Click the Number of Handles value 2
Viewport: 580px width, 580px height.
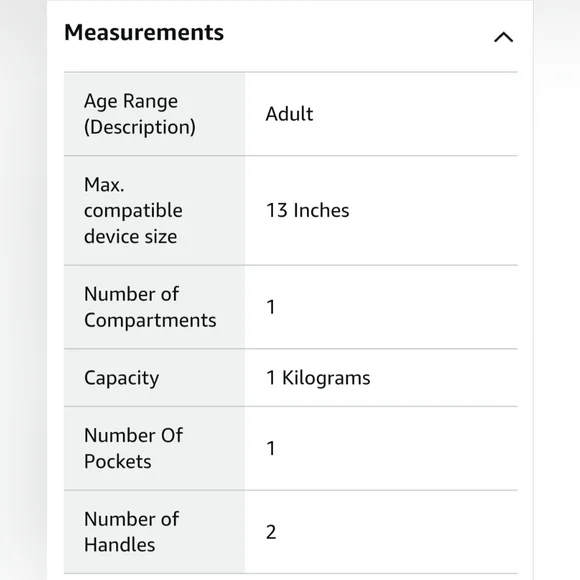click(x=271, y=532)
